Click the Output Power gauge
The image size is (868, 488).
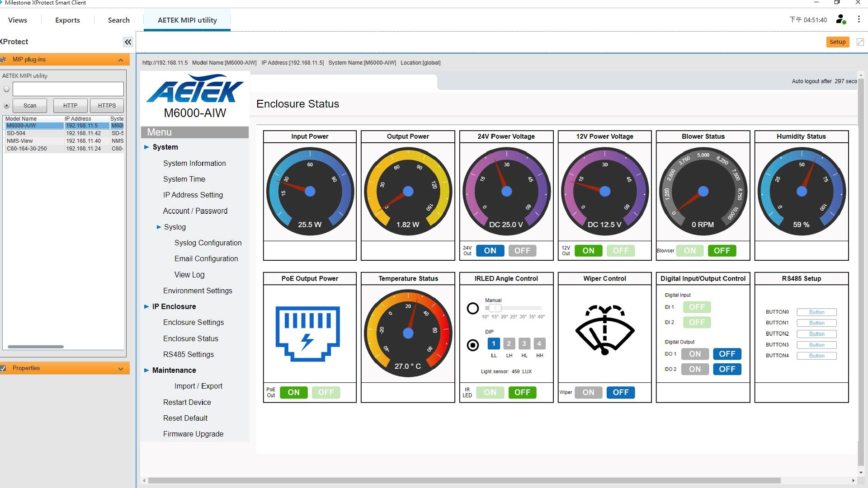[408, 191]
